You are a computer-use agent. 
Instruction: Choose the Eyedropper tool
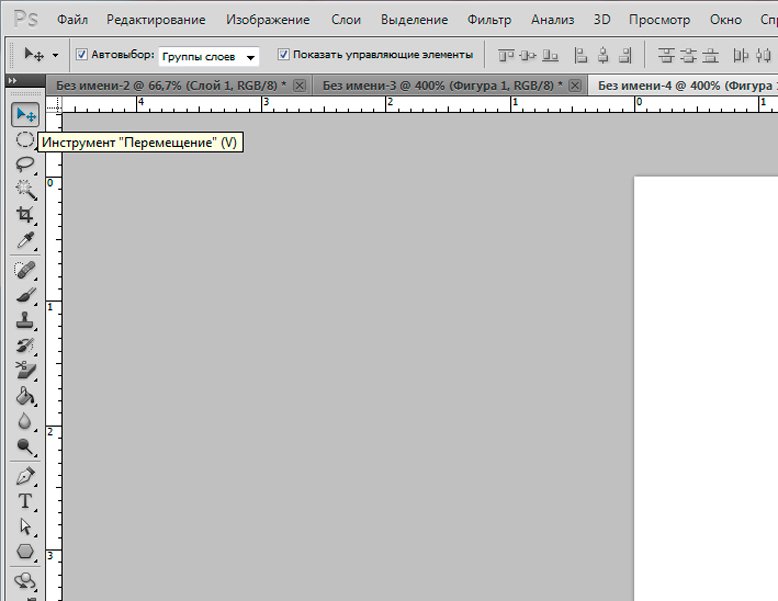click(x=25, y=240)
